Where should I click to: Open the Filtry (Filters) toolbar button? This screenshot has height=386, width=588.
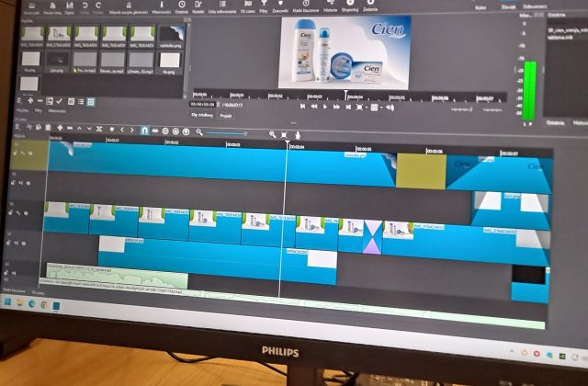pos(264,6)
